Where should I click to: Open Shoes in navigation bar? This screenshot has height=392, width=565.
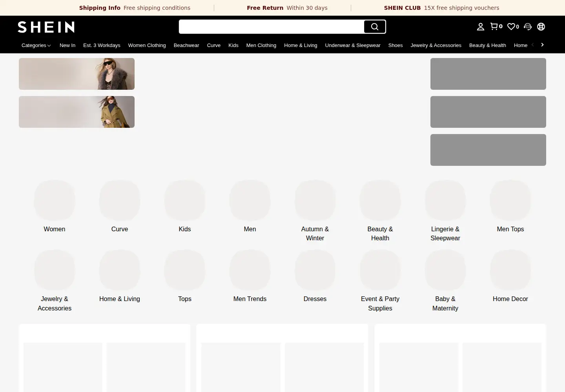pyautogui.click(x=395, y=45)
